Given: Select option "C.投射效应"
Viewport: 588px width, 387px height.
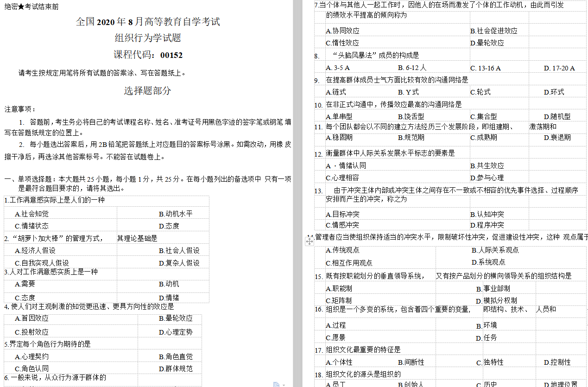Looking at the screenshot, I should (32, 332).
